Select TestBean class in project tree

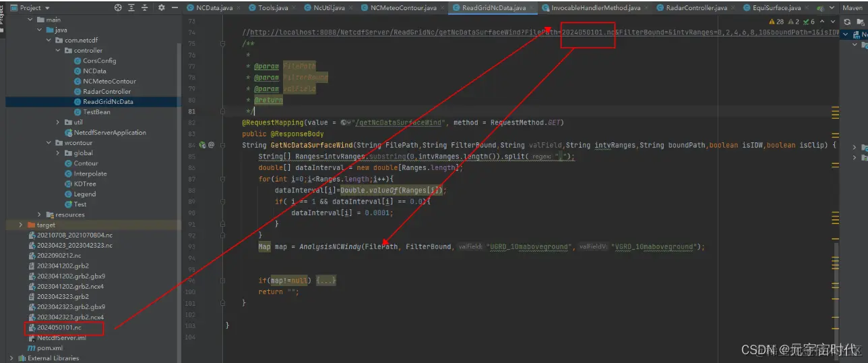[92, 112]
